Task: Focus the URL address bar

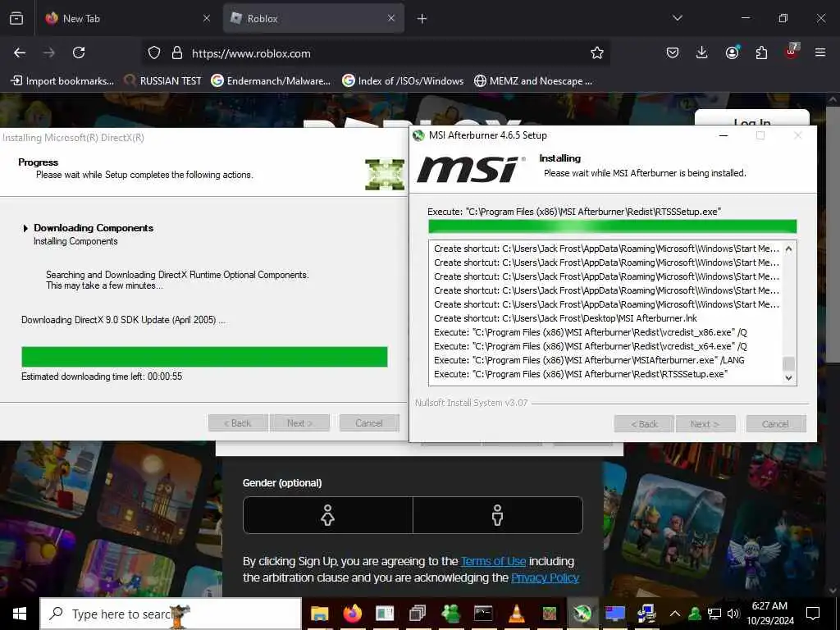Action: coord(386,53)
